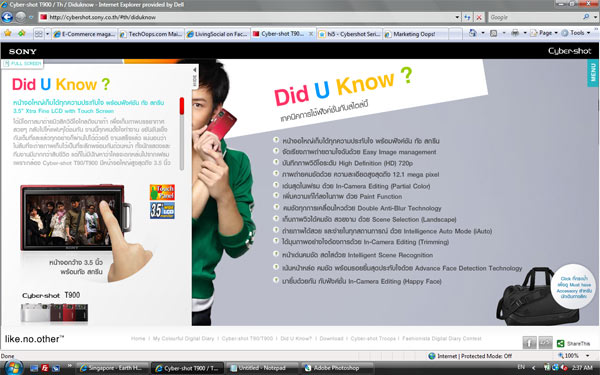Viewport: 600px width, 375px height.
Task: Expand the address bar history dropdown
Action: [457, 17]
